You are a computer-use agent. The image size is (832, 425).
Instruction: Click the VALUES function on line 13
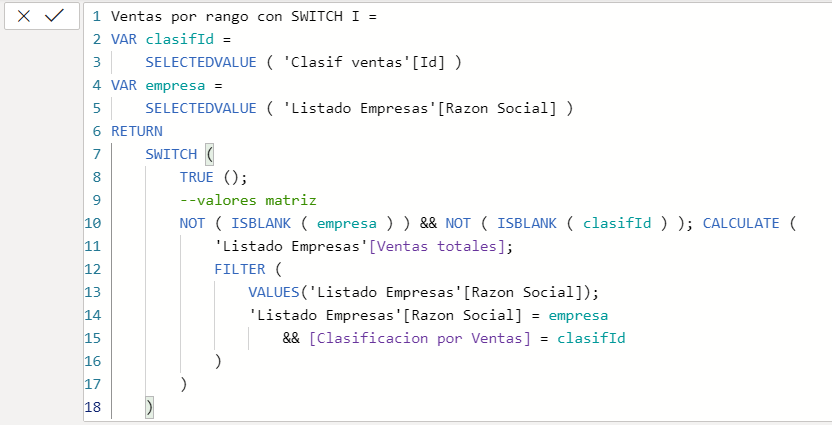[273, 292]
